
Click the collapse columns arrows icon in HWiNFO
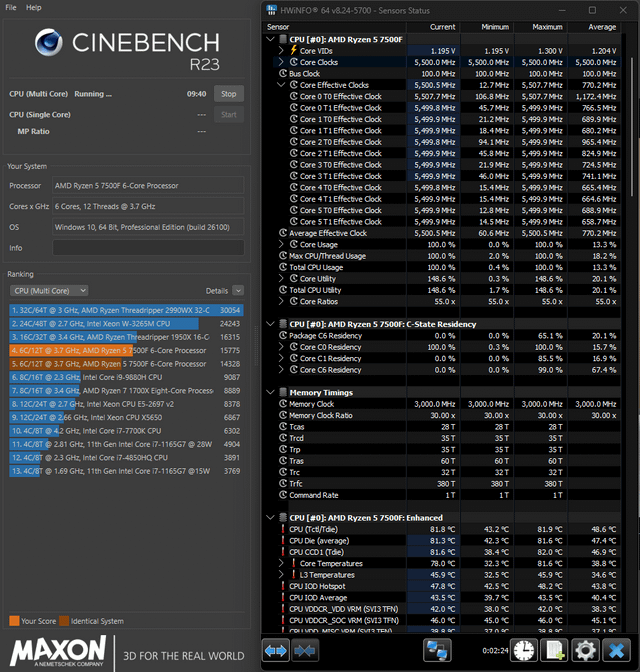tap(305, 651)
